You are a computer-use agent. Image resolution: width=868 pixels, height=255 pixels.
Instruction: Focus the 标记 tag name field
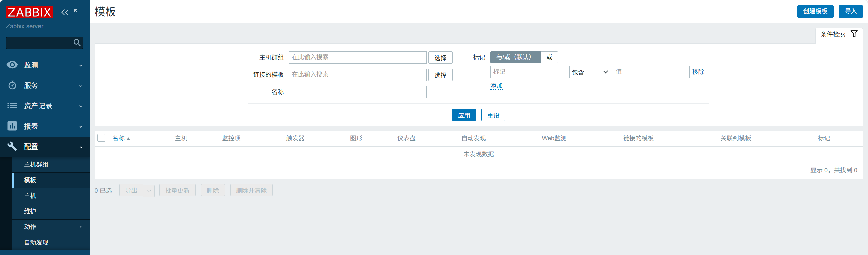[528, 72]
